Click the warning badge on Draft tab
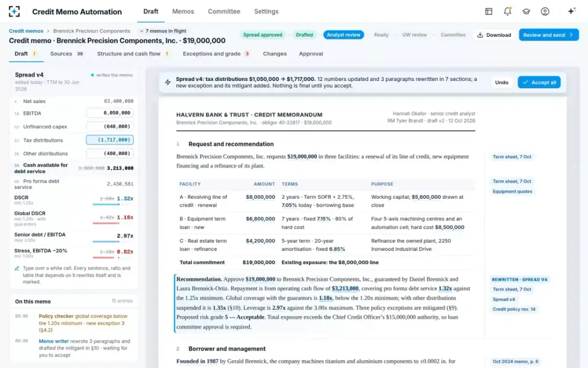The width and height of the screenshot is (588, 368). (x=34, y=54)
